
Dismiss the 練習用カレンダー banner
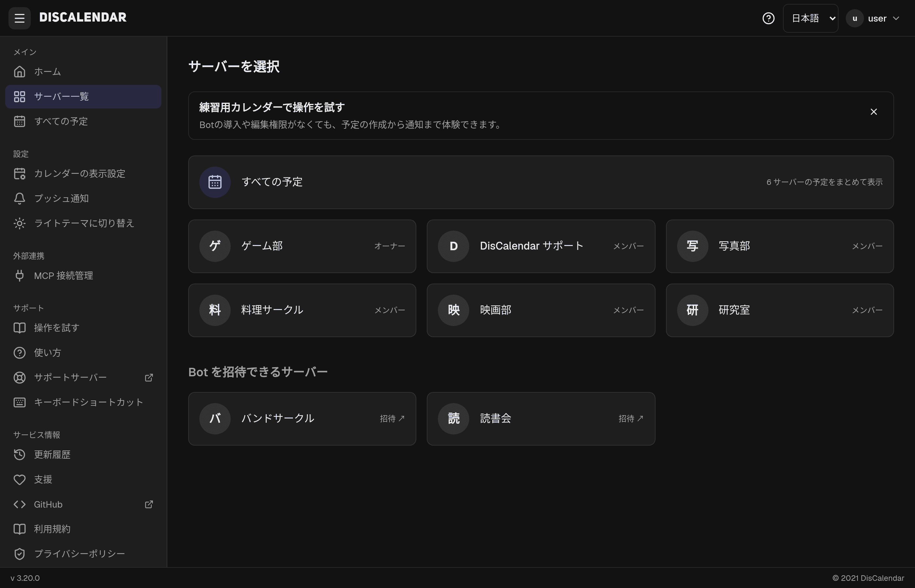coord(873,112)
